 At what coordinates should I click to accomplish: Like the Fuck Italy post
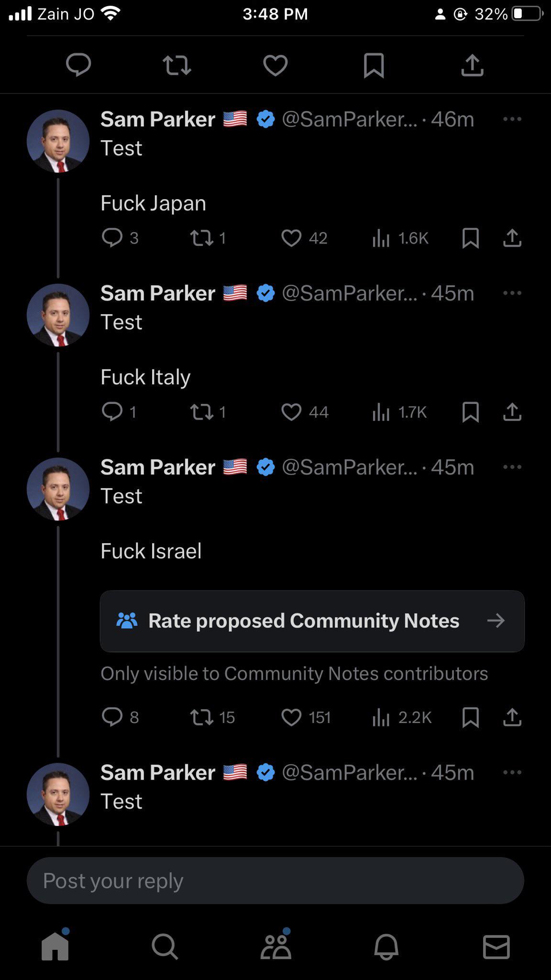[291, 412]
